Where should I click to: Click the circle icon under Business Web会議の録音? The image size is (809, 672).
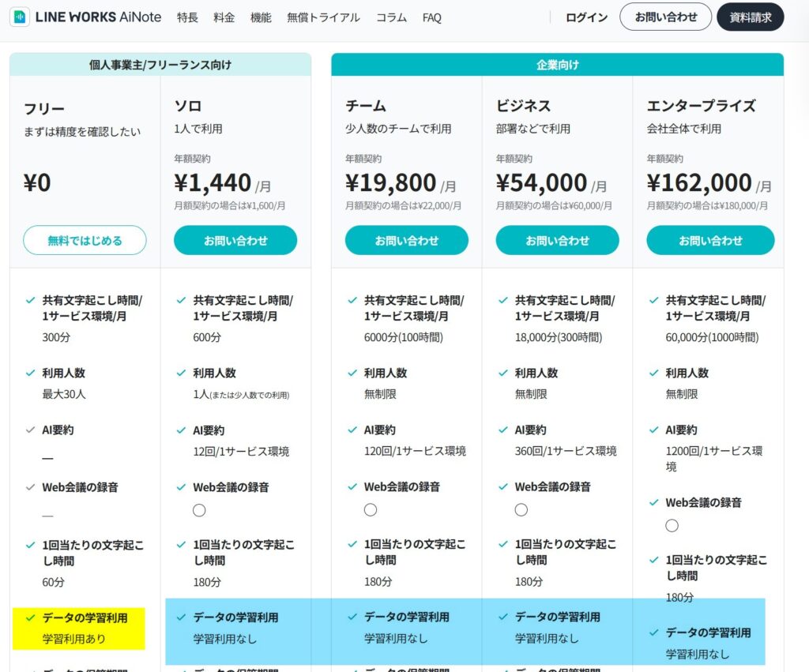tap(521, 510)
